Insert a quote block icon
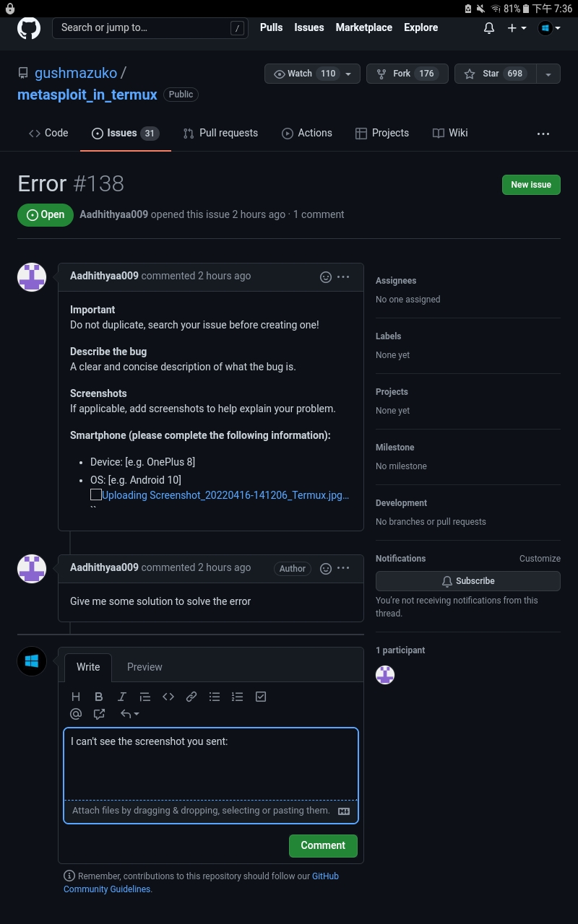 (x=145, y=696)
